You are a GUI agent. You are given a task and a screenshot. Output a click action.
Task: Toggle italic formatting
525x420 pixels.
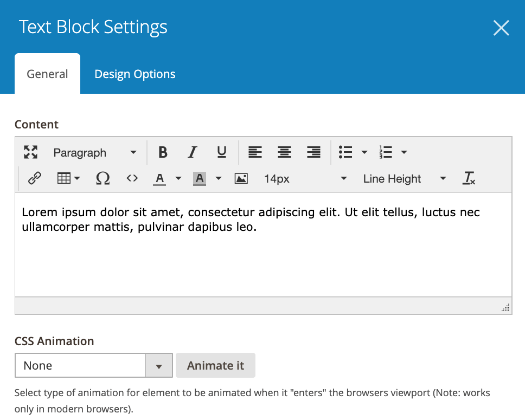[192, 152]
